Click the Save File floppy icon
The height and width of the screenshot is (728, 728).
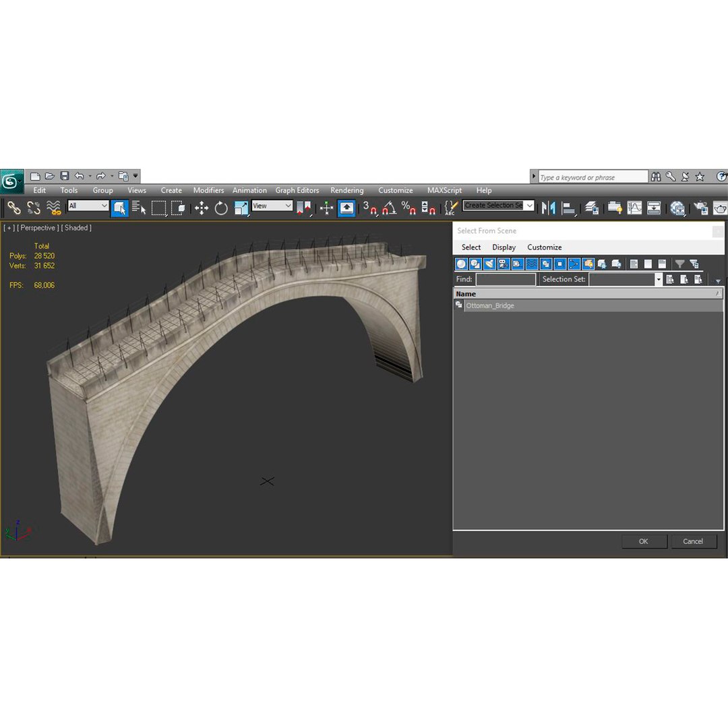(65, 176)
